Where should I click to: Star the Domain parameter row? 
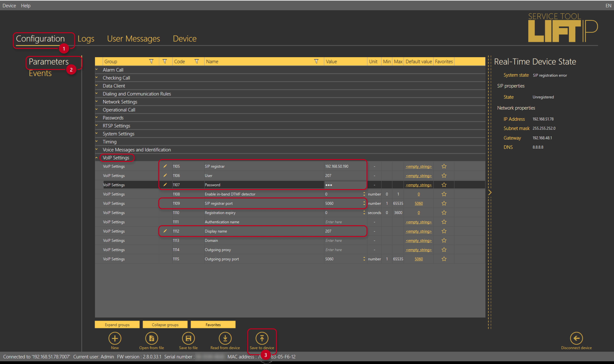[x=444, y=240]
